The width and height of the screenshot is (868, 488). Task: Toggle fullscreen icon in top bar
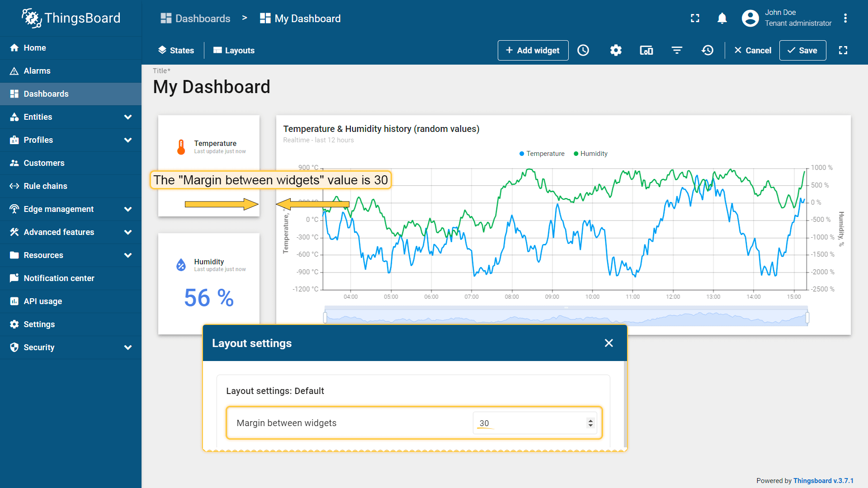click(695, 18)
